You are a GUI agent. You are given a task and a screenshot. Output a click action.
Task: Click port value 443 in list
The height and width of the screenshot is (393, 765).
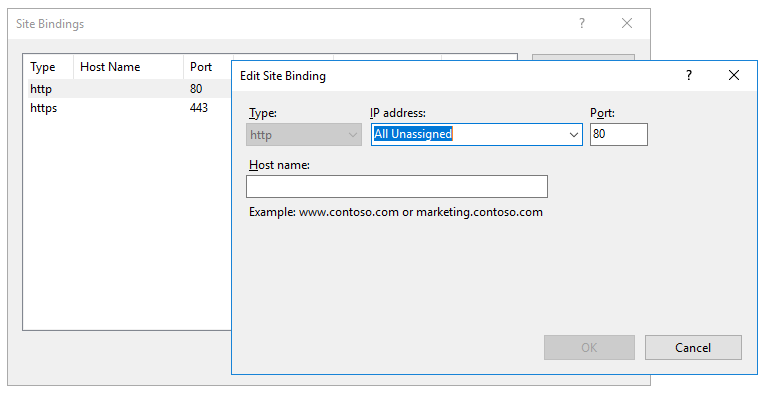coord(199,108)
